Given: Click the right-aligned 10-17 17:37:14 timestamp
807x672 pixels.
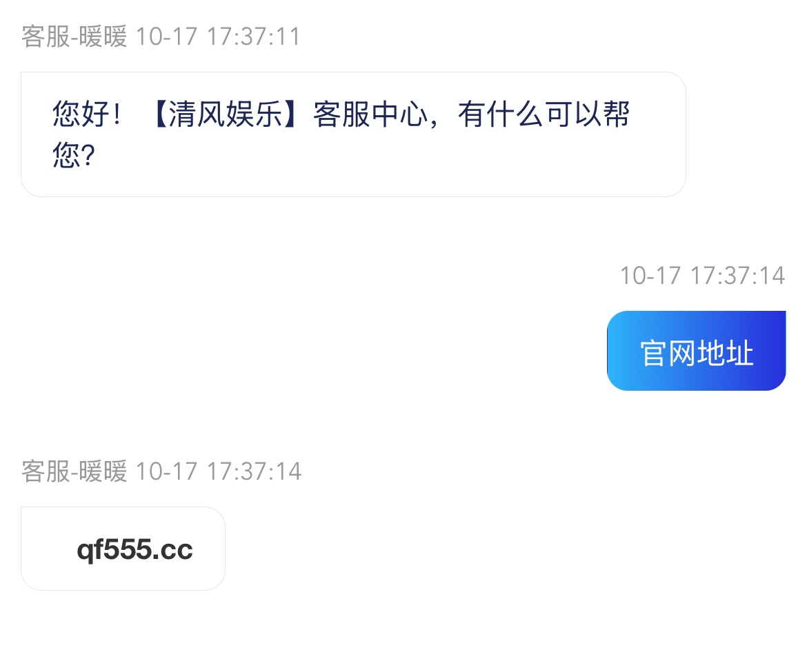Looking at the screenshot, I should pos(702,276).
